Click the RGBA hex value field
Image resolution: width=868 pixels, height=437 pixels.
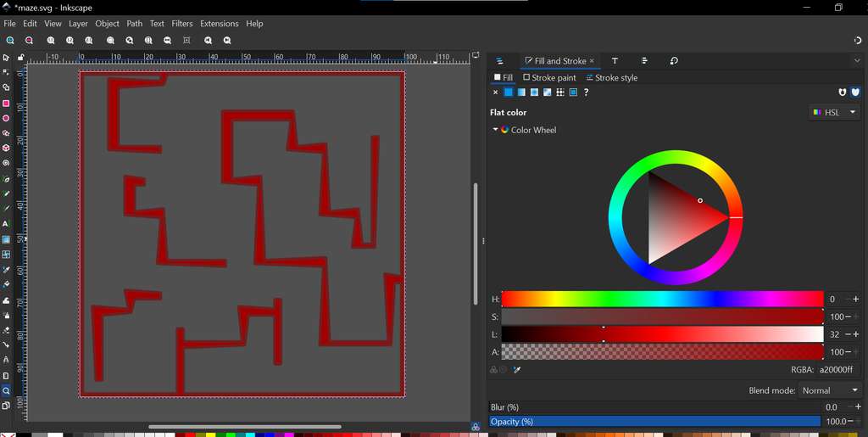(x=840, y=369)
